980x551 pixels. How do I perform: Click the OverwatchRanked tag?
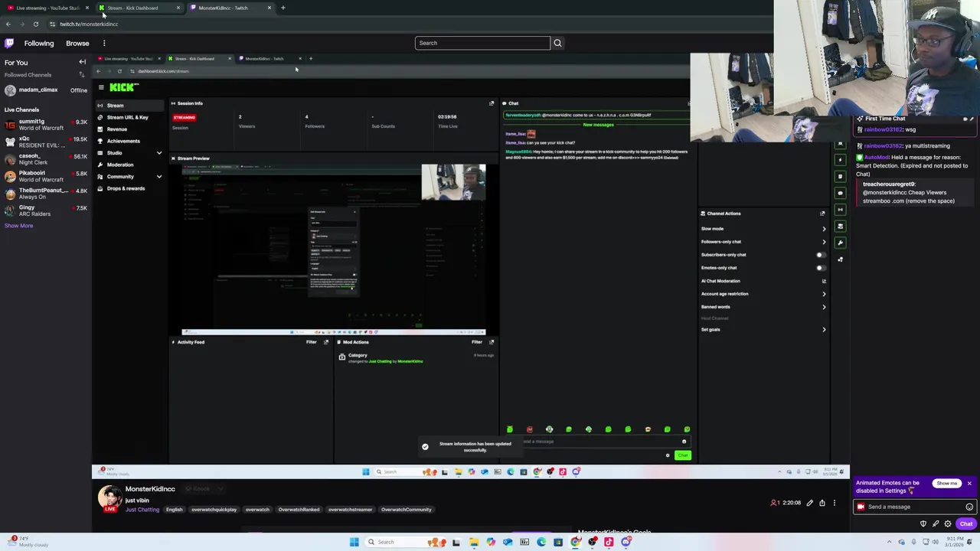click(299, 510)
